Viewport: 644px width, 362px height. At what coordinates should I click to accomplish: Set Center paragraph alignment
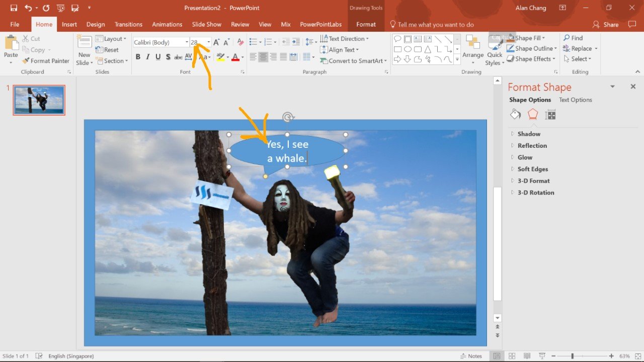pos(263,57)
